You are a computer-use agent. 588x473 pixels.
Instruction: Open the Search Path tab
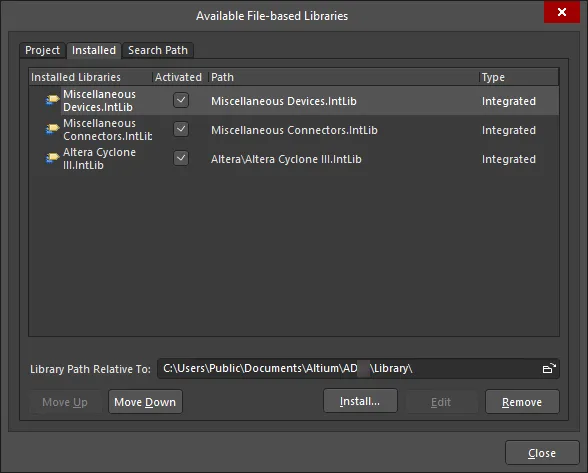158,50
